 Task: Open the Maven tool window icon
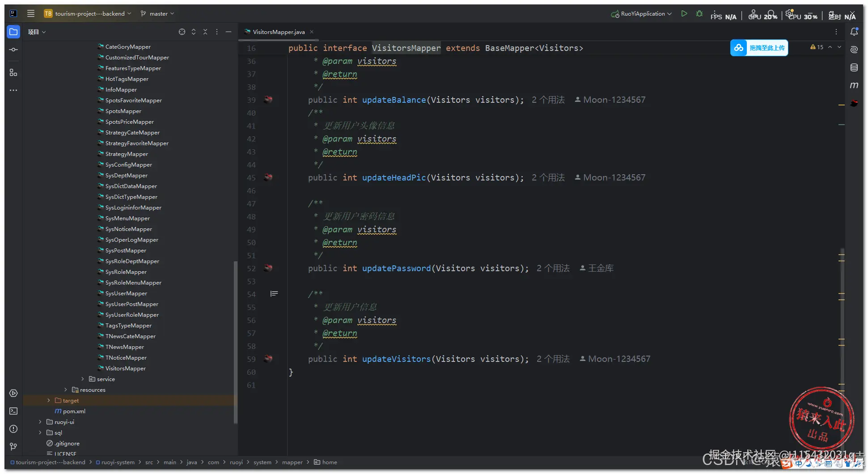click(854, 85)
